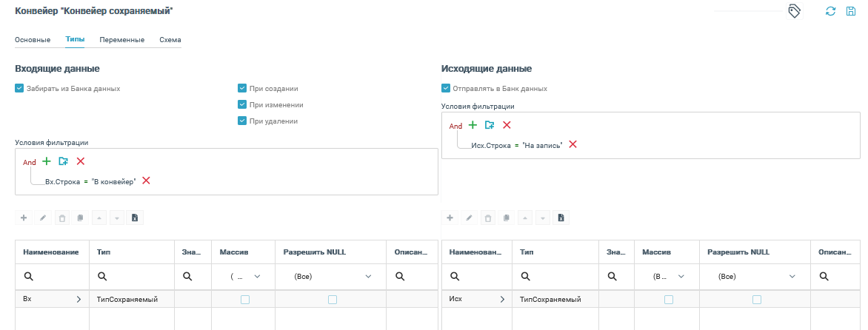868x330 pixels.
Task: Add condition group in outgoing filter
Action: (x=490, y=125)
